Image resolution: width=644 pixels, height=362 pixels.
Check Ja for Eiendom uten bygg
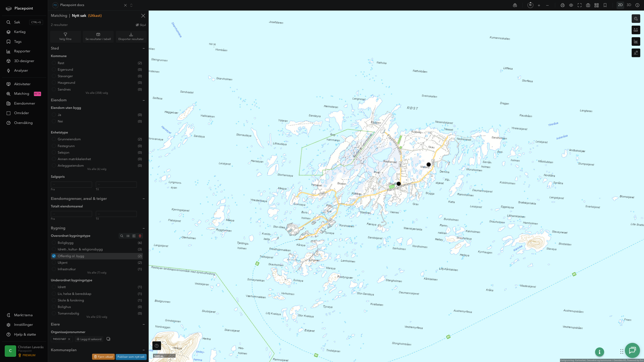click(54, 115)
